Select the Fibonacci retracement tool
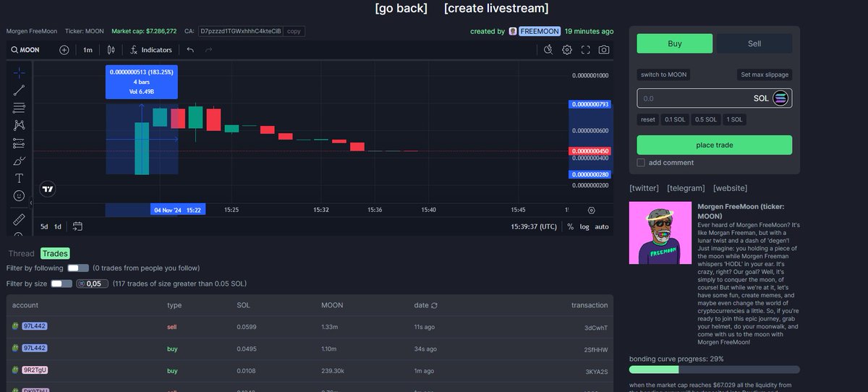Viewport: 868px width, 392px height. coord(19,108)
